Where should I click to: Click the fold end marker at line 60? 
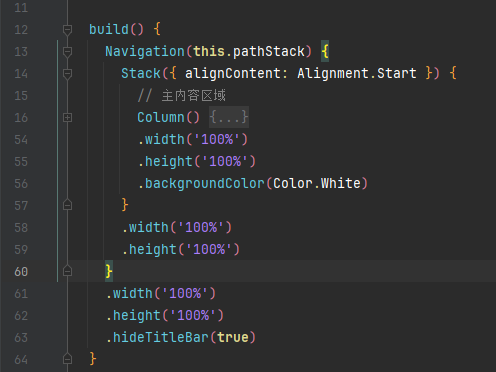coord(67,271)
